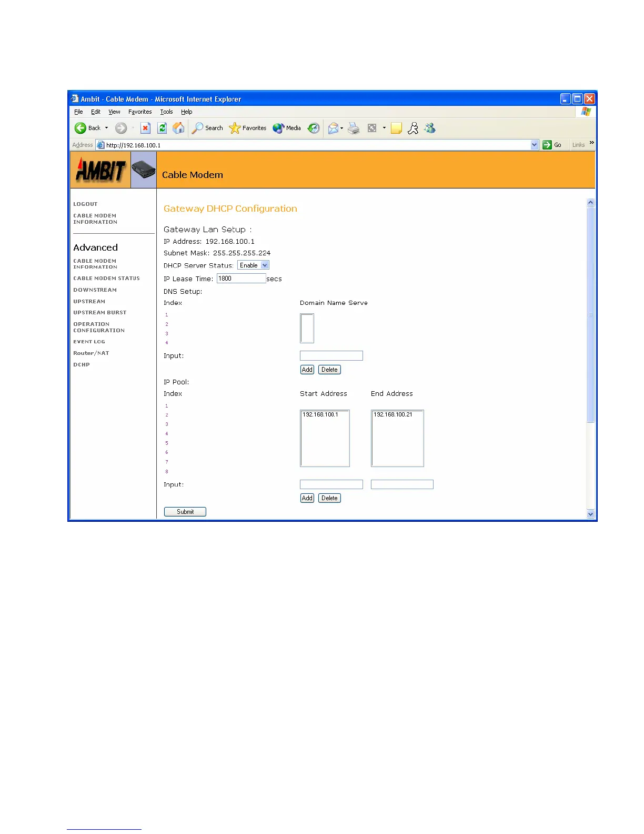Click Delete button under IP Pool inputs

click(329, 498)
